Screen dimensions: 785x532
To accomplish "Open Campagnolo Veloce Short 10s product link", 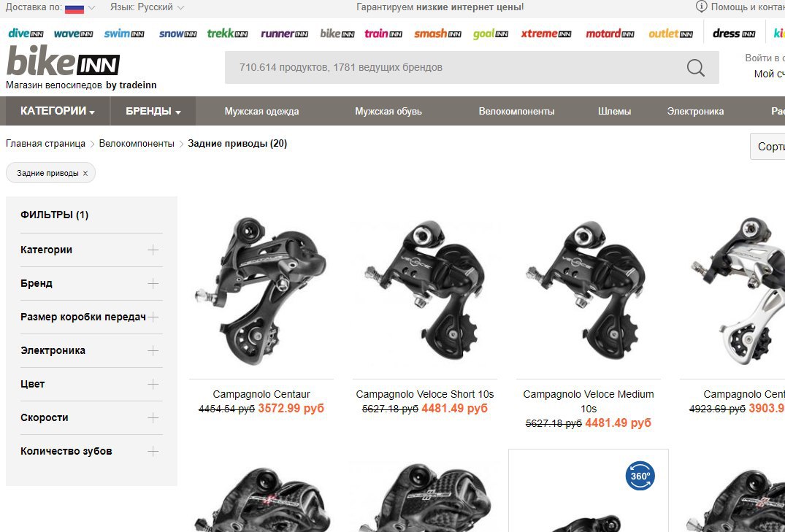I will (x=425, y=394).
